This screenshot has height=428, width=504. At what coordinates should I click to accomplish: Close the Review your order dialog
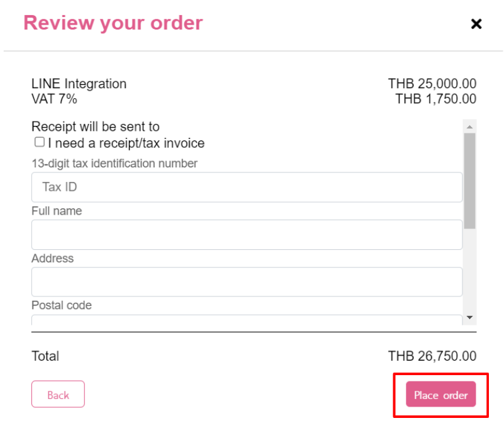tap(476, 24)
